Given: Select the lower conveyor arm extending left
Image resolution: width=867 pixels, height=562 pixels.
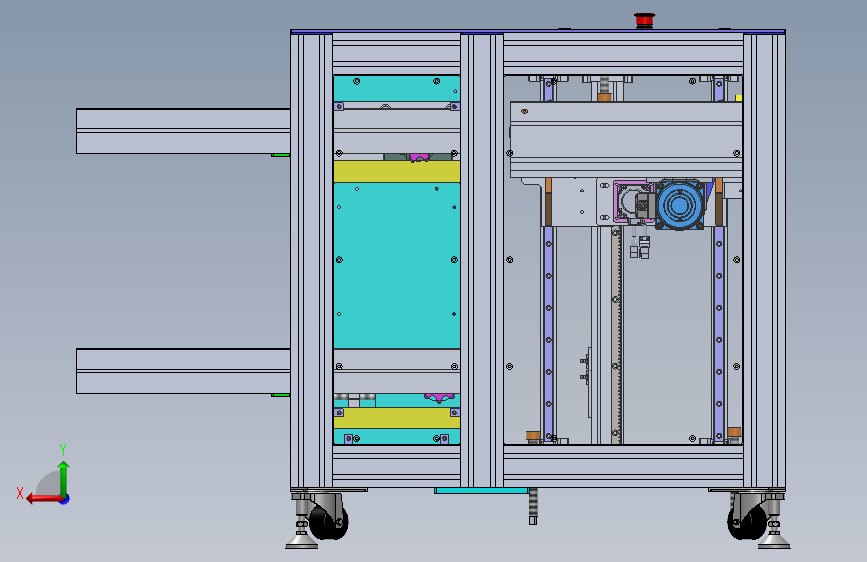Looking at the screenshot, I should point(183,371).
